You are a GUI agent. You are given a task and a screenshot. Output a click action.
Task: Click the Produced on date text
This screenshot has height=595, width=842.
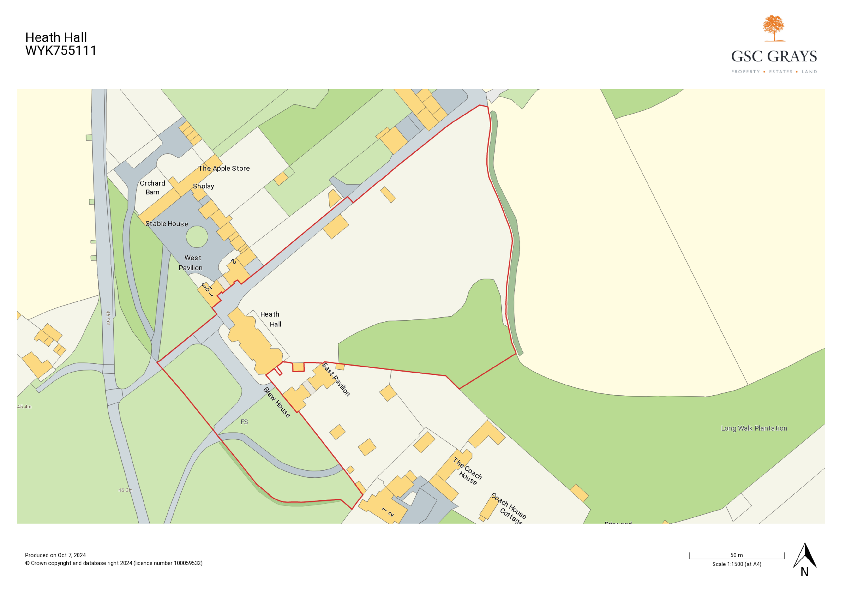click(56, 554)
